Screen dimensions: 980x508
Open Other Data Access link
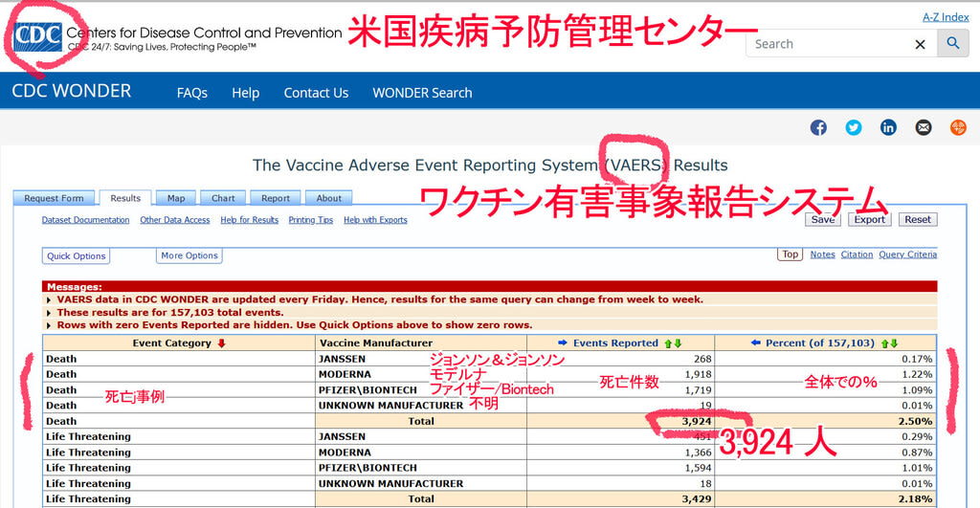pyautogui.click(x=175, y=220)
